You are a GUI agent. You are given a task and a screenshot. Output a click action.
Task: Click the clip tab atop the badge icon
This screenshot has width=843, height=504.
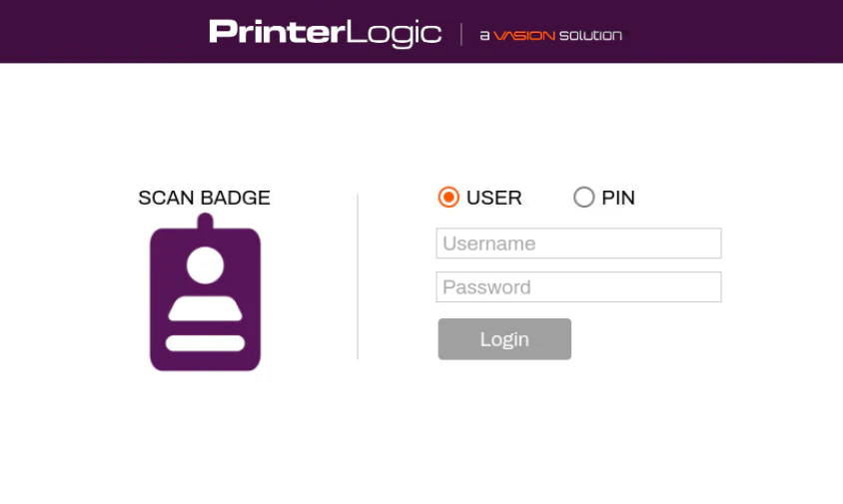point(205,222)
